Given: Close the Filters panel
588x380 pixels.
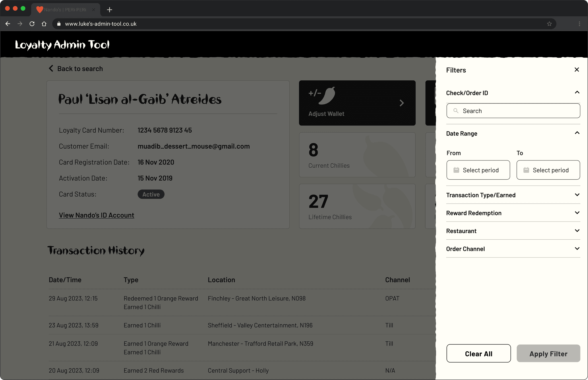Looking at the screenshot, I should [577, 70].
